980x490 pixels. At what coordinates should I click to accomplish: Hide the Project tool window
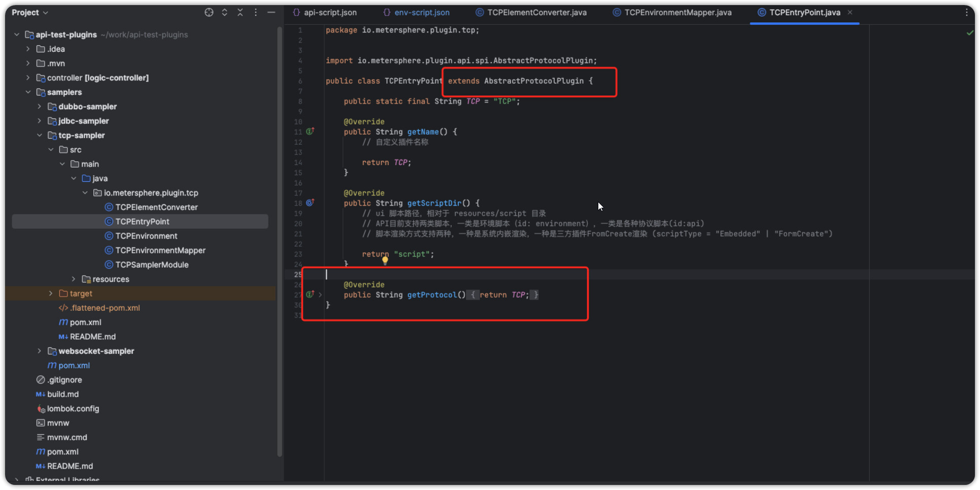tap(272, 12)
